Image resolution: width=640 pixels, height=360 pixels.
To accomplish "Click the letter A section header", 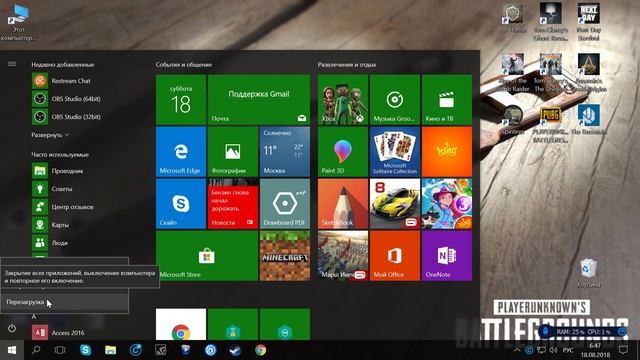I will (34, 317).
